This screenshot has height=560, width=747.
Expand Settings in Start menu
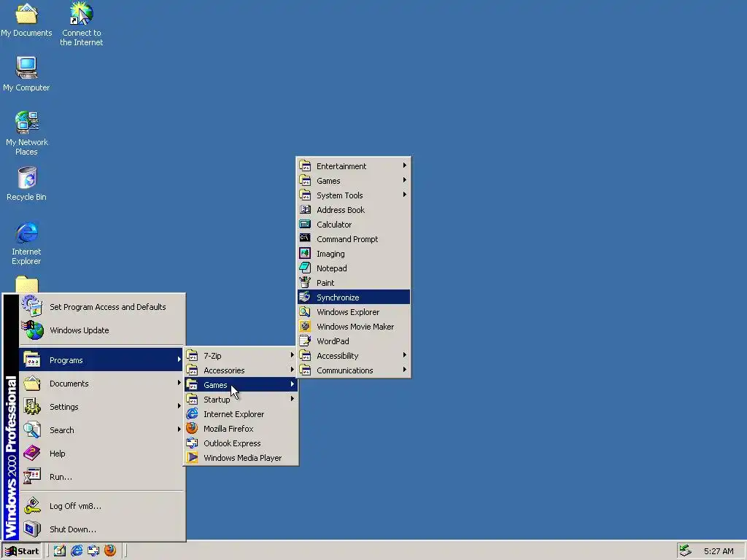(x=101, y=407)
